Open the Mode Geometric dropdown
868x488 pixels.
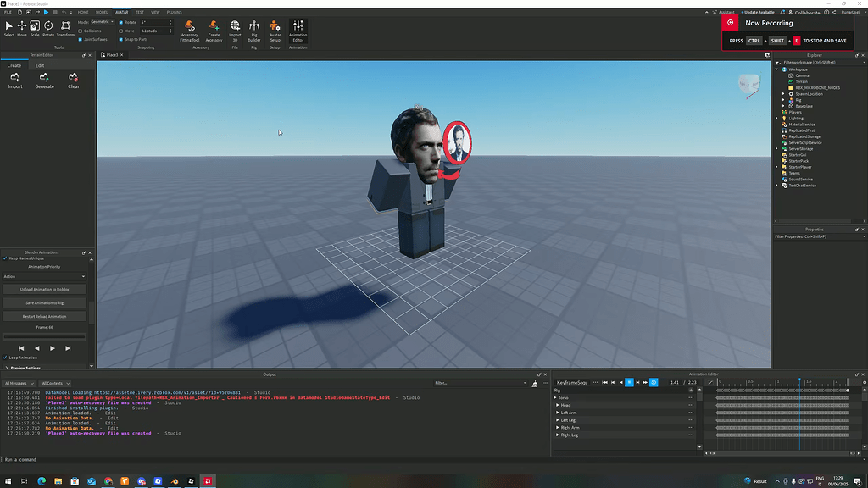pos(103,22)
